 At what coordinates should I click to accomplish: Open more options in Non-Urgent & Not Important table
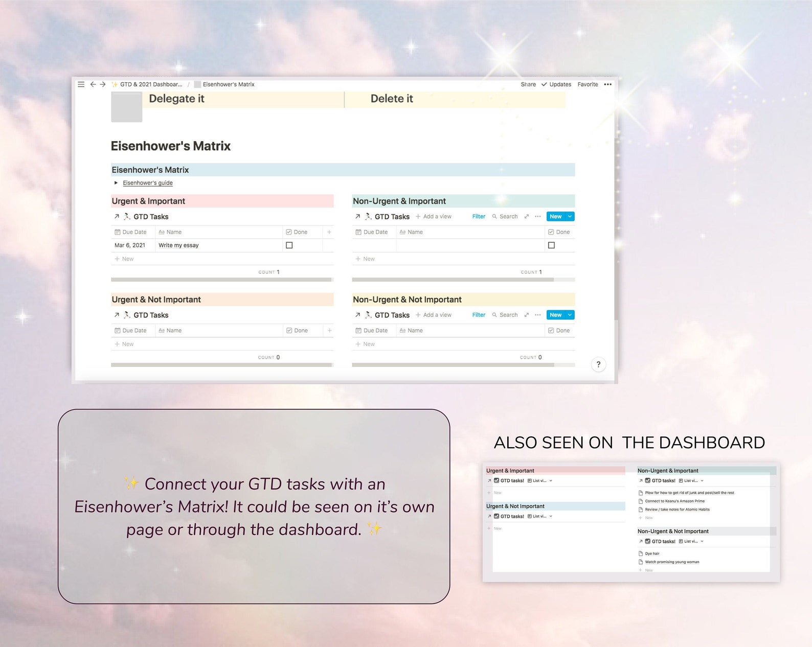tap(537, 315)
